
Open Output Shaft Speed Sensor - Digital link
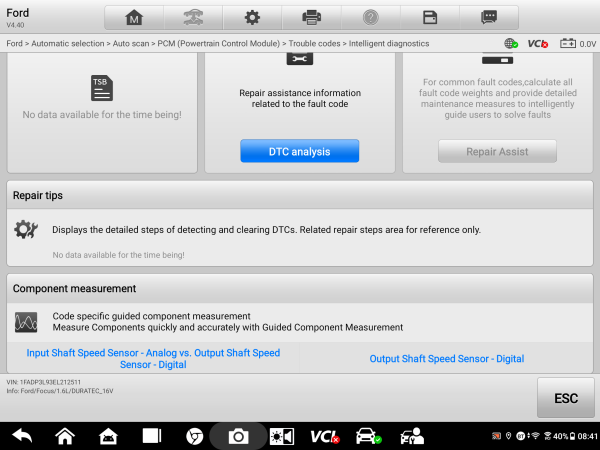pos(447,359)
